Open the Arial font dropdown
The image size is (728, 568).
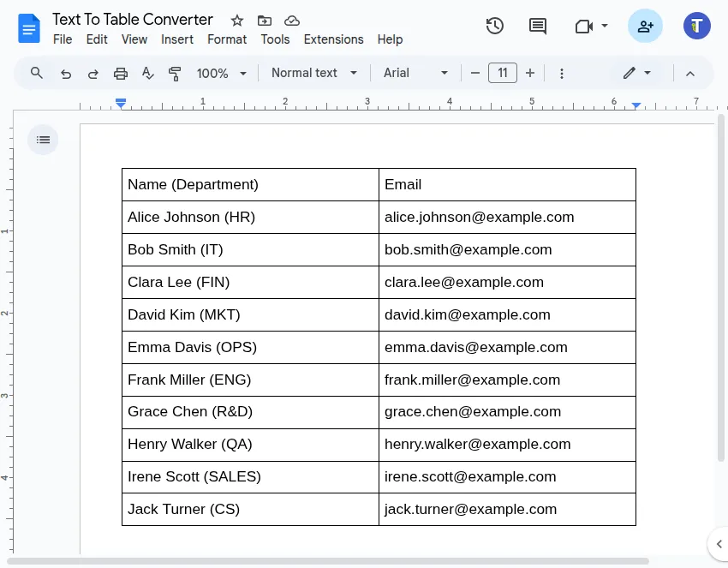coord(415,73)
